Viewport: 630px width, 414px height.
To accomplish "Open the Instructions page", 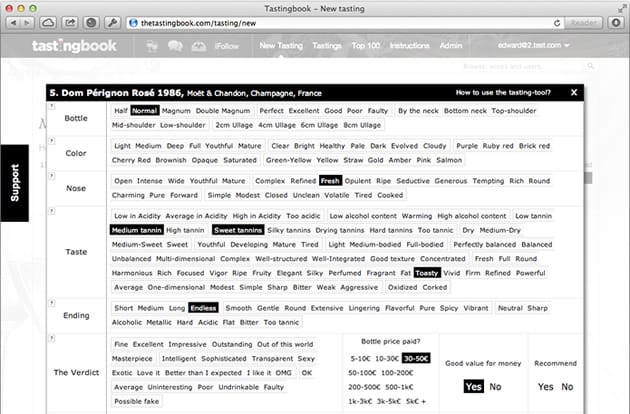I will 409,45.
